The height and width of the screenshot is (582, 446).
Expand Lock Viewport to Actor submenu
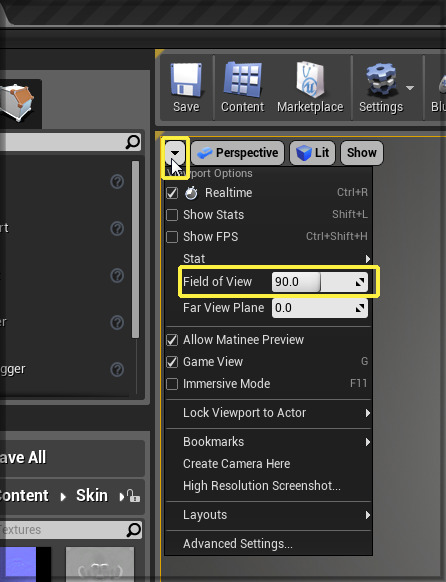(x=268, y=413)
